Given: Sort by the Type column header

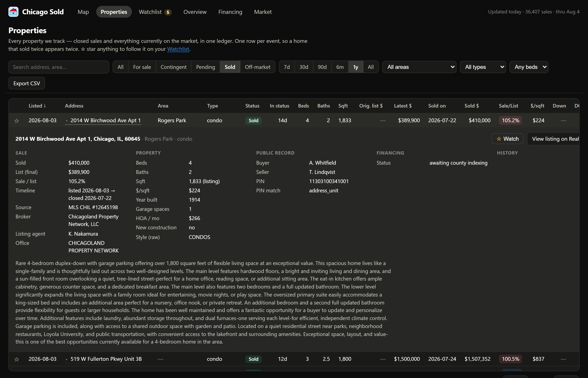Looking at the screenshot, I should (x=213, y=106).
